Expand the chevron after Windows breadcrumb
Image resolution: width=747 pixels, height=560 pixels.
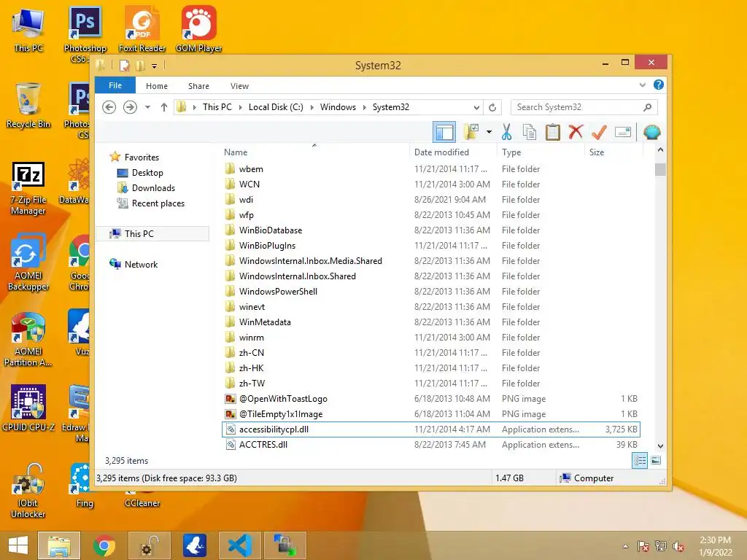point(365,107)
